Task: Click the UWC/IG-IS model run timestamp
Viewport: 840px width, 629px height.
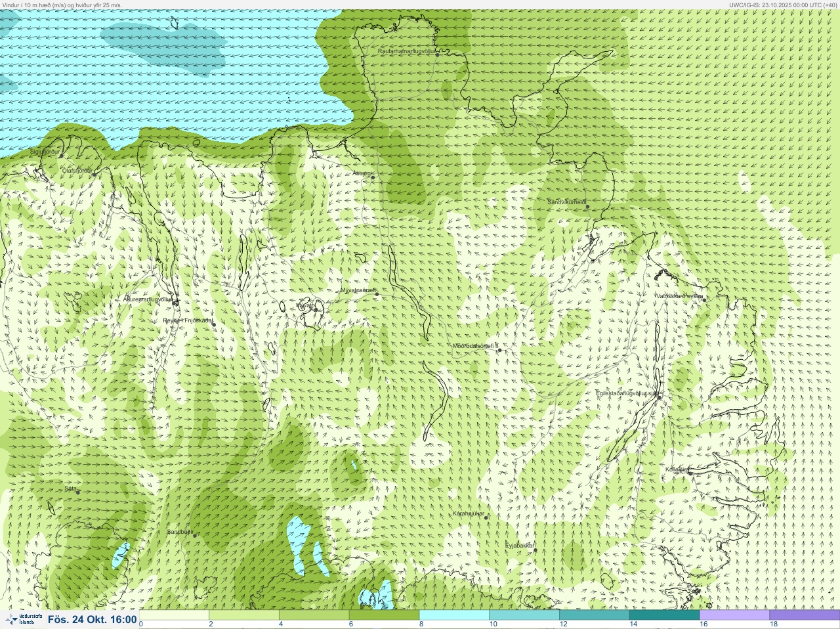Action: click(x=783, y=5)
